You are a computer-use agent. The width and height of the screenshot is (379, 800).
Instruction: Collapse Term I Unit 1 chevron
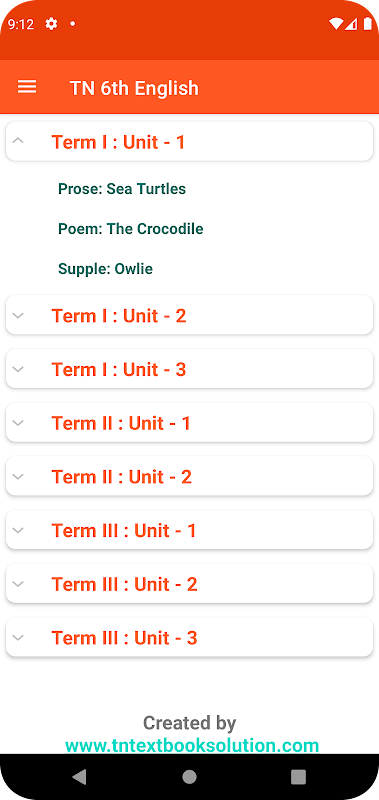pos(18,140)
